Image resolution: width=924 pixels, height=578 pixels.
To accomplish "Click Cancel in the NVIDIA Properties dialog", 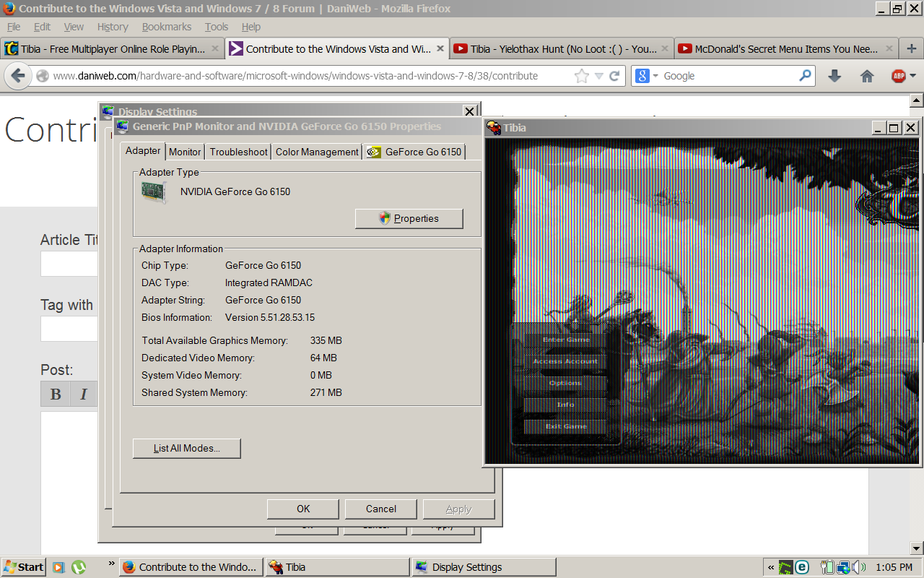I will click(381, 509).
